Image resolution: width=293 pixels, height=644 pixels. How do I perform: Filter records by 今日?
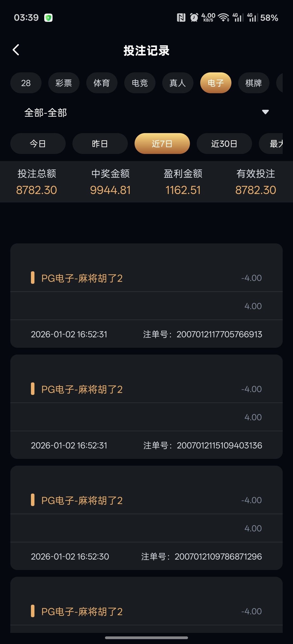[x=38, y=144]
